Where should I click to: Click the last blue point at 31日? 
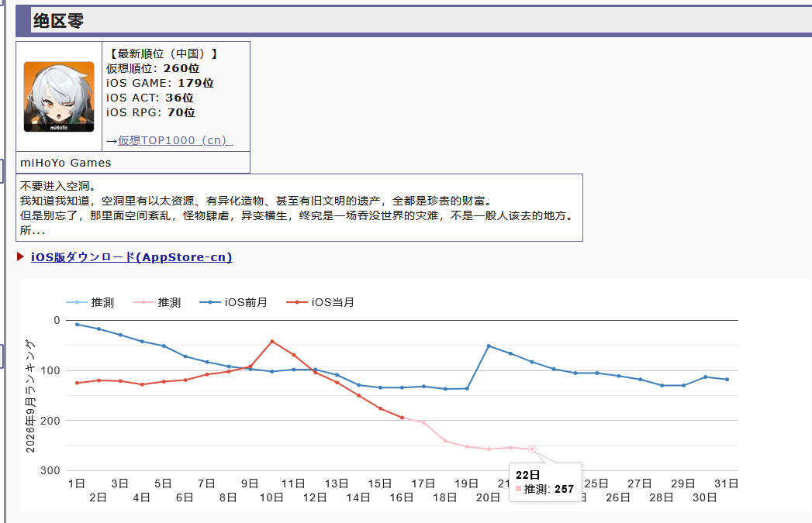click(x=727, y=379)
